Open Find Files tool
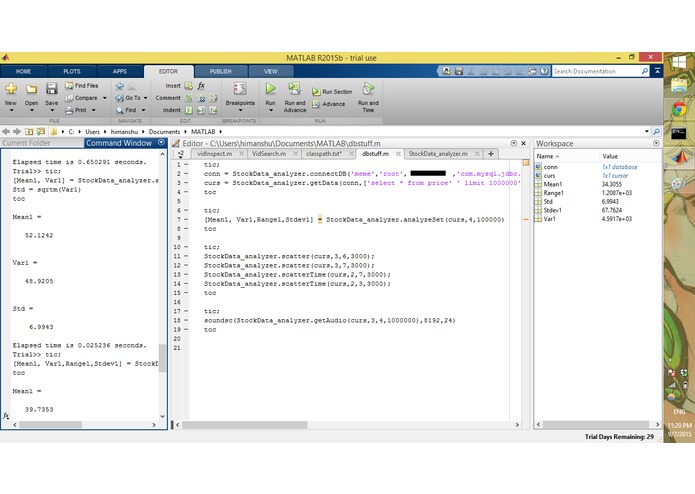Image resolution: width=695 pixels, height=494 pixels. click(x=82, y=86)
